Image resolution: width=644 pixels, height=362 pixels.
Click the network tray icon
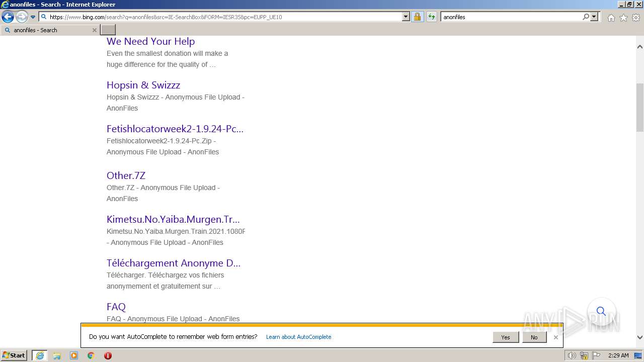click(x=585, y=355)
